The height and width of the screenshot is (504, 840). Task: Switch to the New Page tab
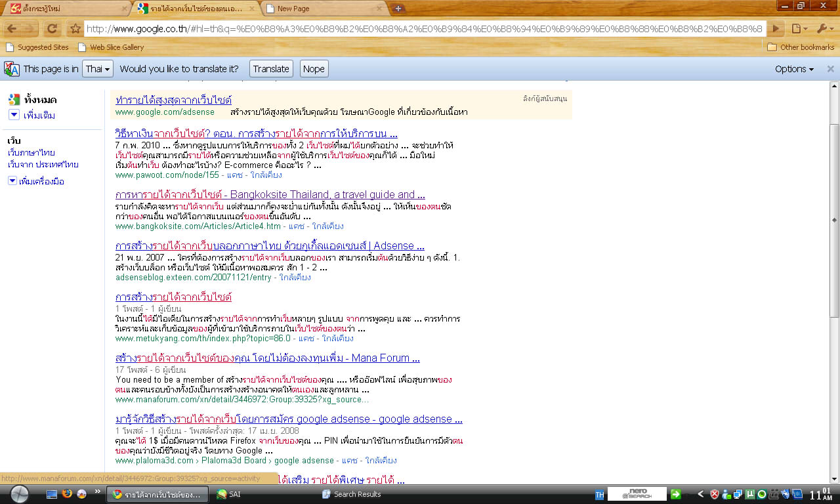pyautogui.click(x=325, y=9)
